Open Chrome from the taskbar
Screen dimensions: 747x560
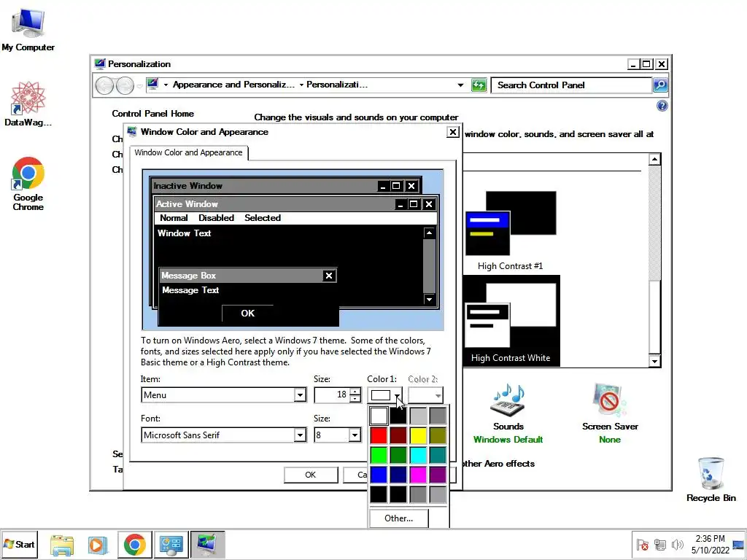pyautogui.click(x=134, y=545)
